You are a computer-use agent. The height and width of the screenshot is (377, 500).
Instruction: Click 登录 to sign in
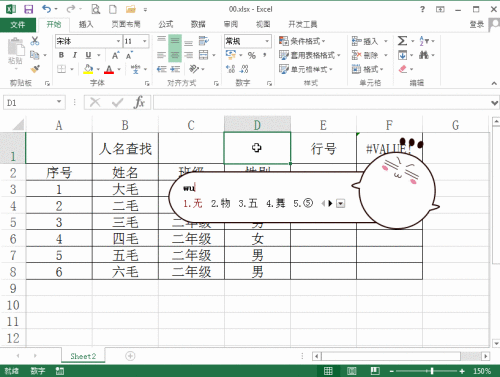[x=477, y=24]
